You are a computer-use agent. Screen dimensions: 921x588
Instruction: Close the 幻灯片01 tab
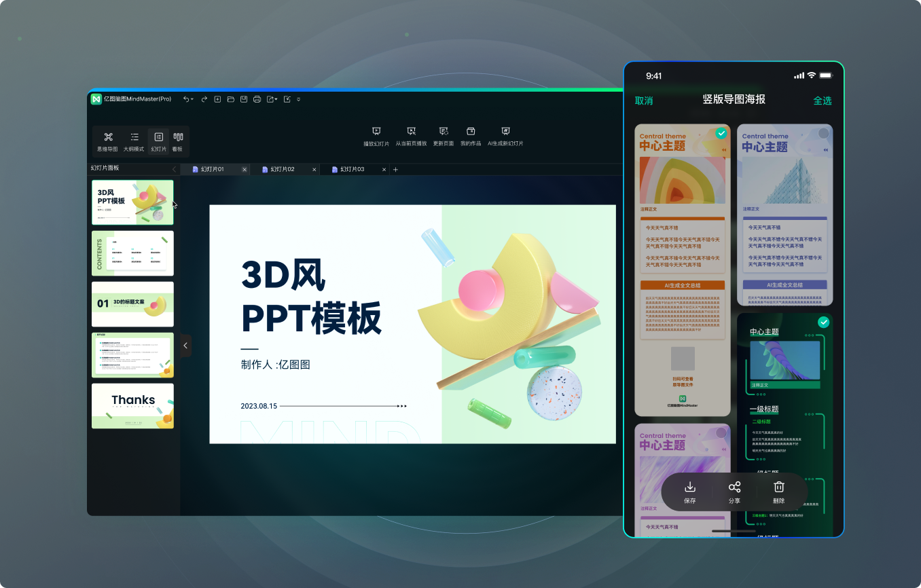[245, 169]
